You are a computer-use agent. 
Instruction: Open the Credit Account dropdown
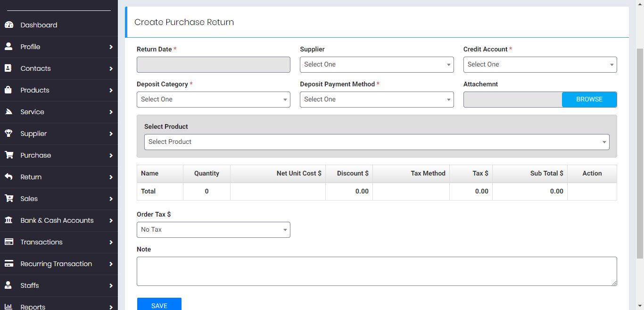(540, 65)
